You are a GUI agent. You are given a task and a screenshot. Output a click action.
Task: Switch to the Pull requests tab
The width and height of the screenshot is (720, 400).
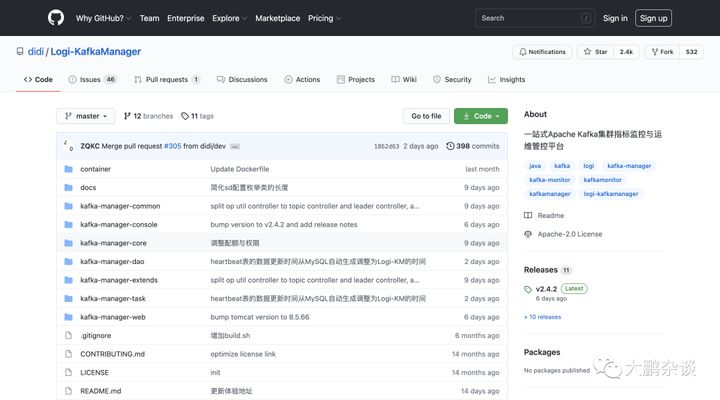tap(167, 79)
